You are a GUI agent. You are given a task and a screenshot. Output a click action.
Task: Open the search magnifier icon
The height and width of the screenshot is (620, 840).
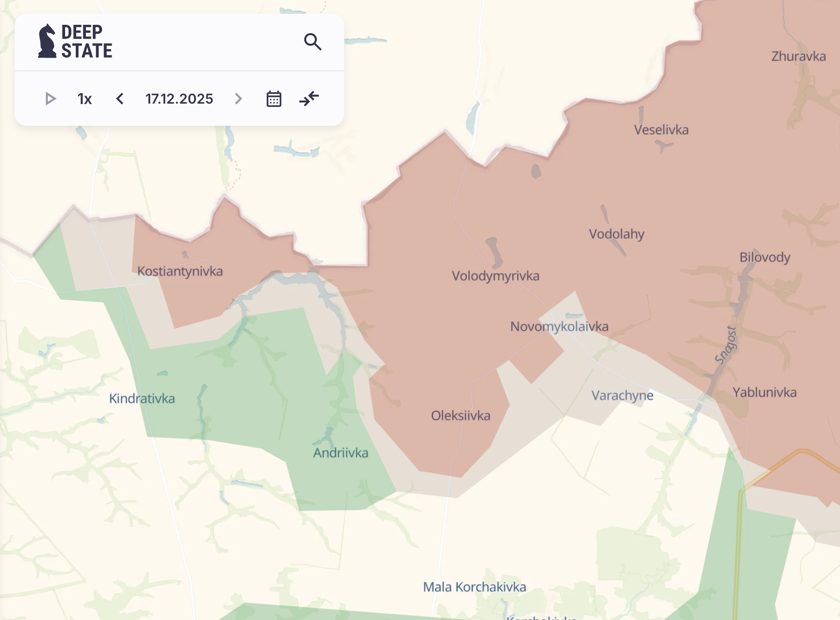(x=312, y=42)
